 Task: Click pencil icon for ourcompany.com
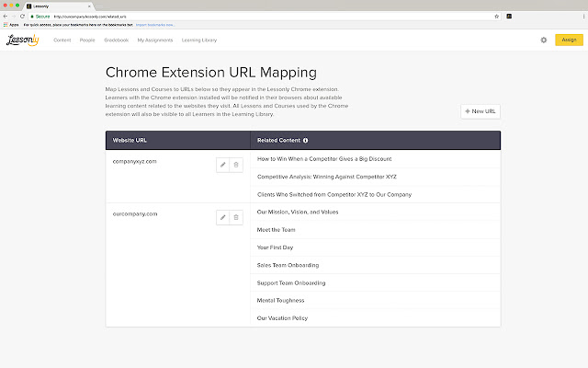click(223, 217)
